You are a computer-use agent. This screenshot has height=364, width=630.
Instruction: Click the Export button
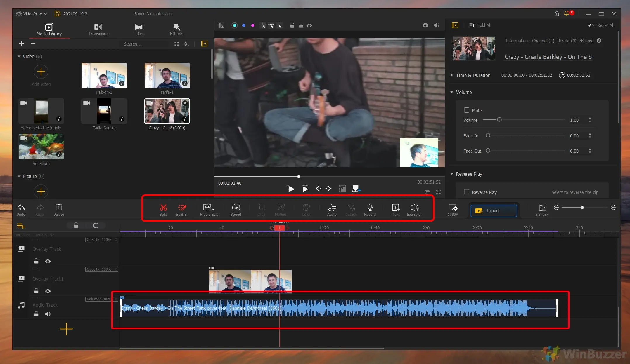pos(493,210)
